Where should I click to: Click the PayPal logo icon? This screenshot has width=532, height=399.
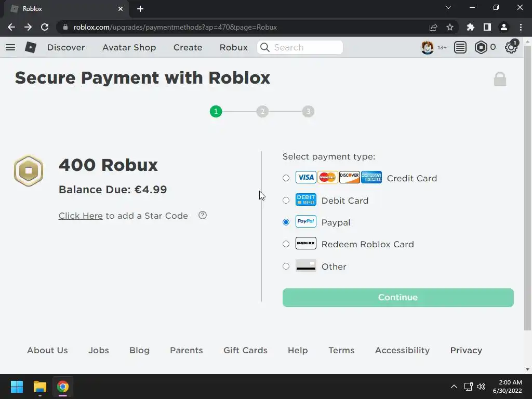tap(305, 221)
